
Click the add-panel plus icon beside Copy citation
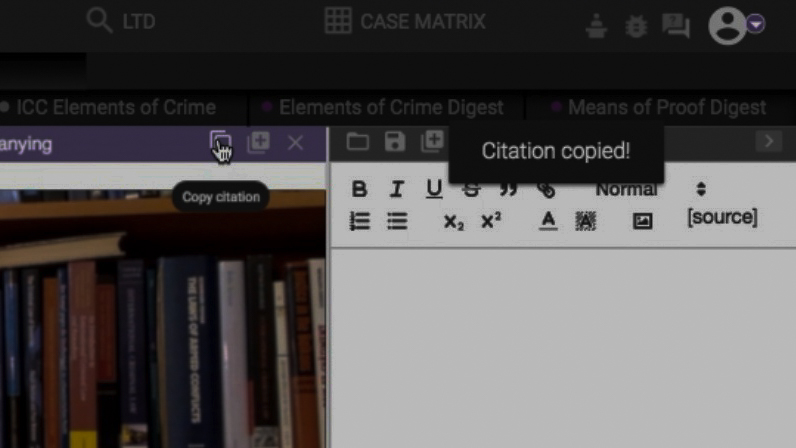[258, 142]
